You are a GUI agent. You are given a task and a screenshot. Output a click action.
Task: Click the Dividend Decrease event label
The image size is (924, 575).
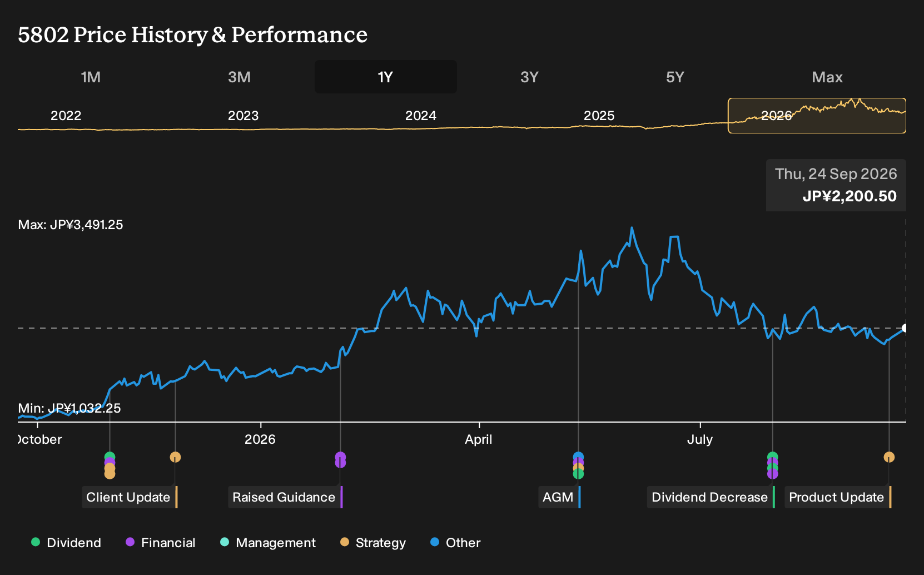tap(711, 497)
